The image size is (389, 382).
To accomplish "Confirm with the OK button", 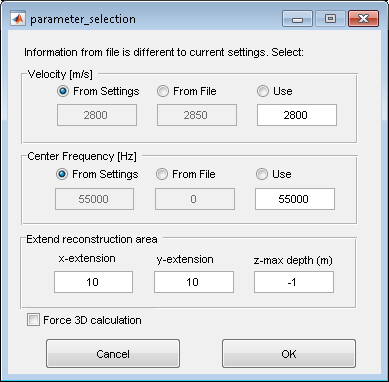I will [289, 354].
